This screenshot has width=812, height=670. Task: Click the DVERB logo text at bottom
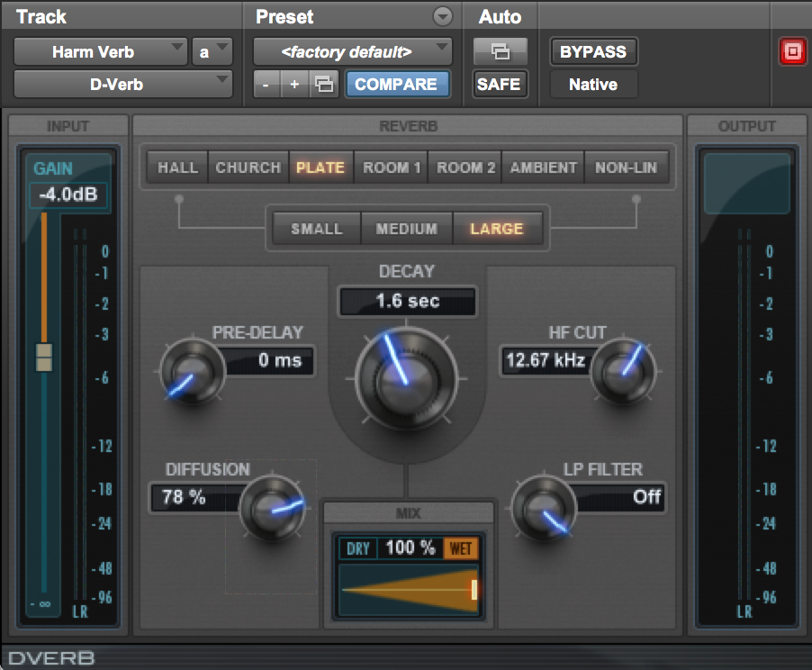pyautogui.click(x=51, y=658)
